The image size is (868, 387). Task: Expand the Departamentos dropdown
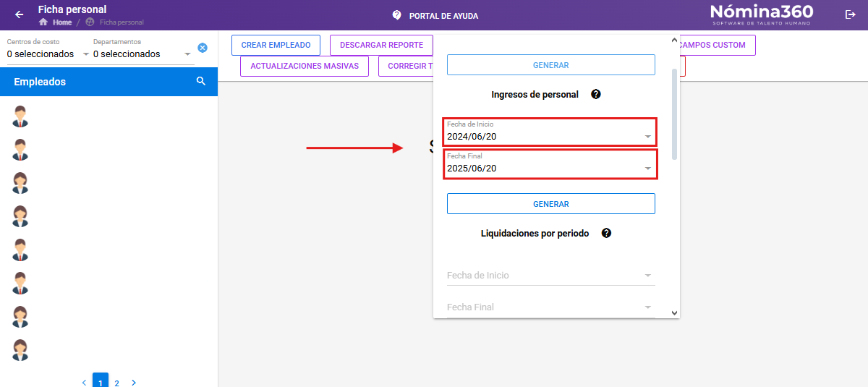[142, 54]
